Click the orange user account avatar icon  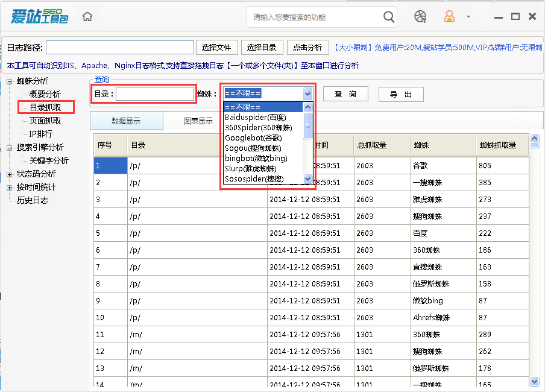coord(450,17)
